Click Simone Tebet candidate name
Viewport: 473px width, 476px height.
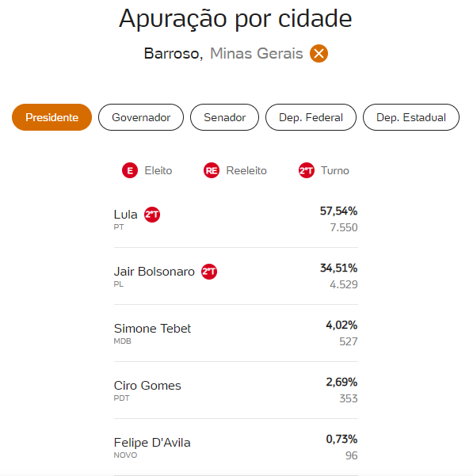[152, 329]
